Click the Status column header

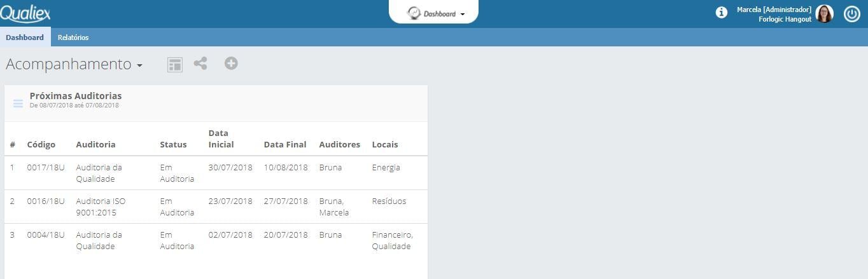[173, 144]
